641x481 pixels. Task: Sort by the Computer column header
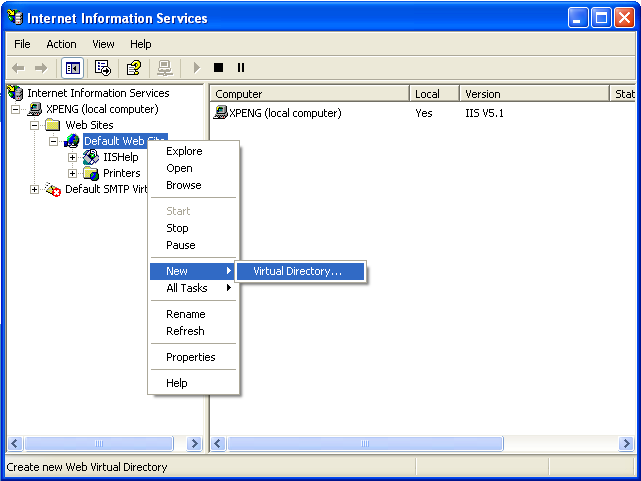click(x=309, y=94)
